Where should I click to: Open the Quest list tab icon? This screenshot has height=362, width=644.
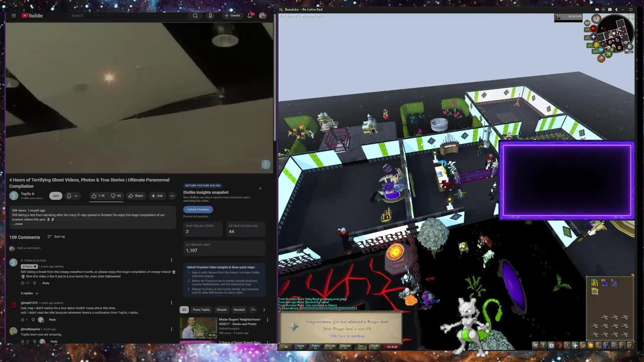(551, 345)
